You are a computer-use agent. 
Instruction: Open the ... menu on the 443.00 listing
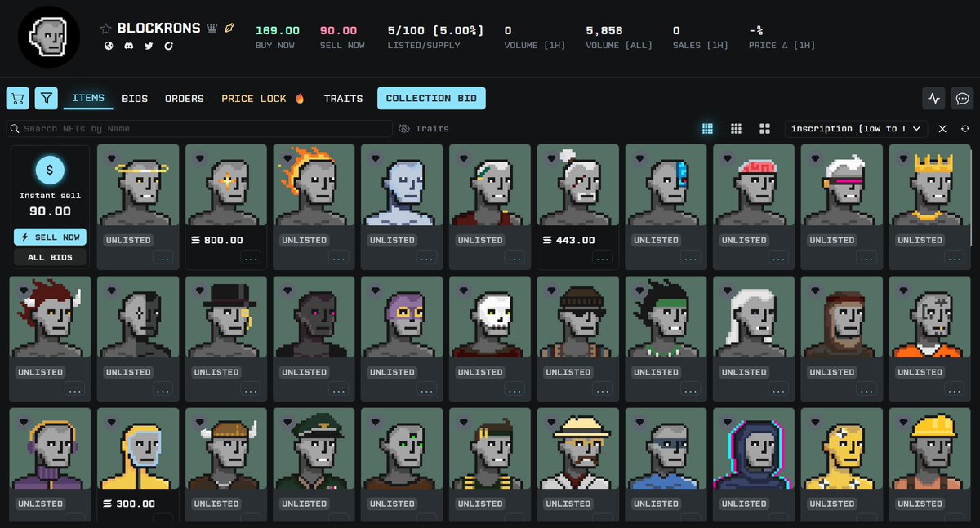point(603,258)
